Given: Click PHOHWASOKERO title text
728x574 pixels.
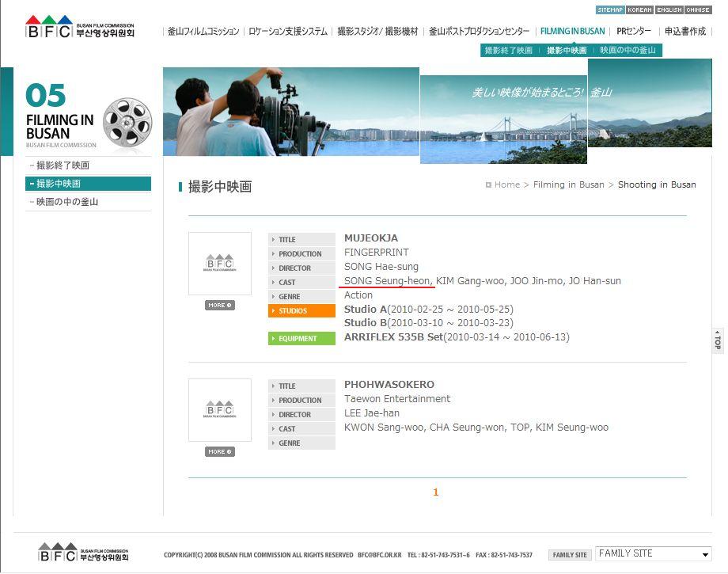Looking at the screenshot, I should tap(389, 385).
